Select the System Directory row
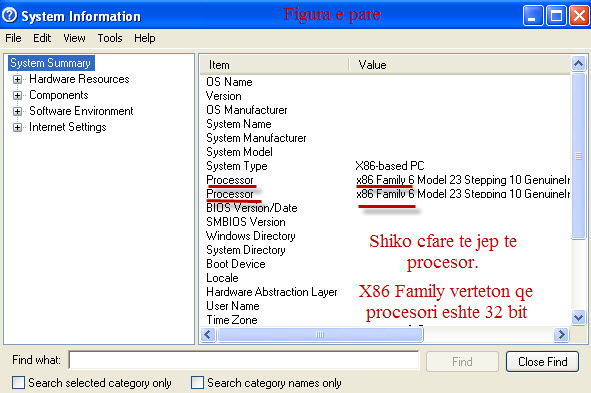Image resolution: width=591 pixels, height=393 pixels. click(385, 249)
